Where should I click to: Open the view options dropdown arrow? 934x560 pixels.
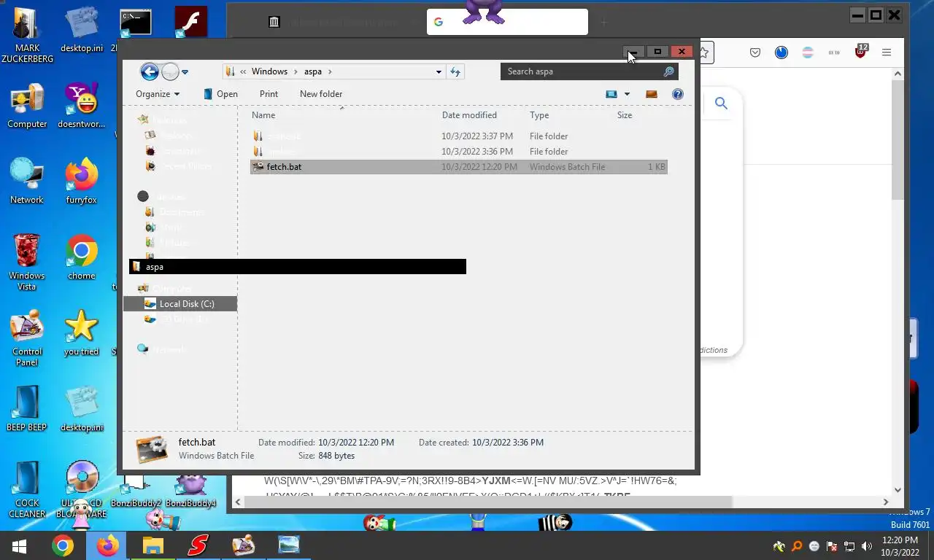627,94
